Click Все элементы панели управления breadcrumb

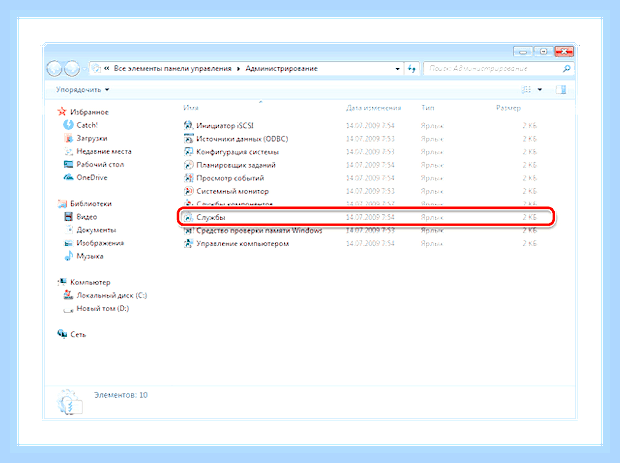pos(172,68)
